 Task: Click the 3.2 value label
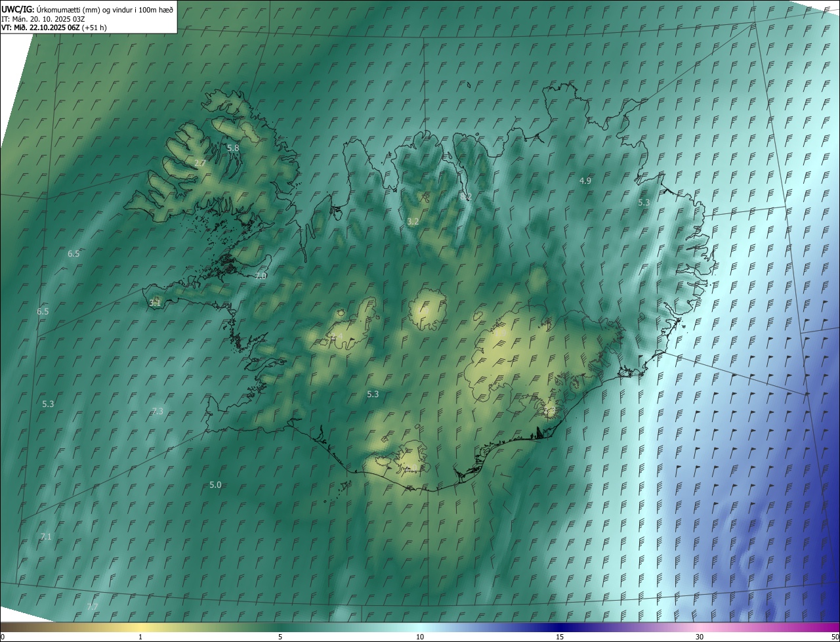tap(413, 222)
